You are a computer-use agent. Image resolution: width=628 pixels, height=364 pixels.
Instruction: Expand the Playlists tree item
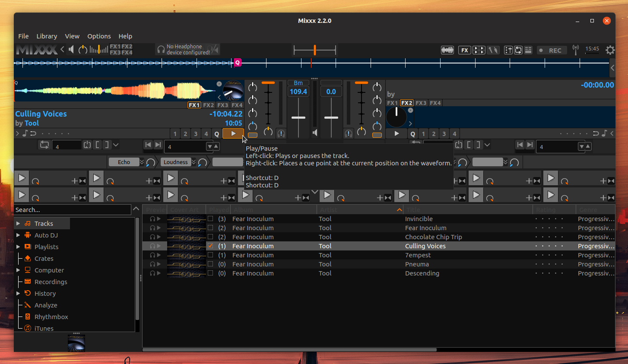click(x=18, y=247)
